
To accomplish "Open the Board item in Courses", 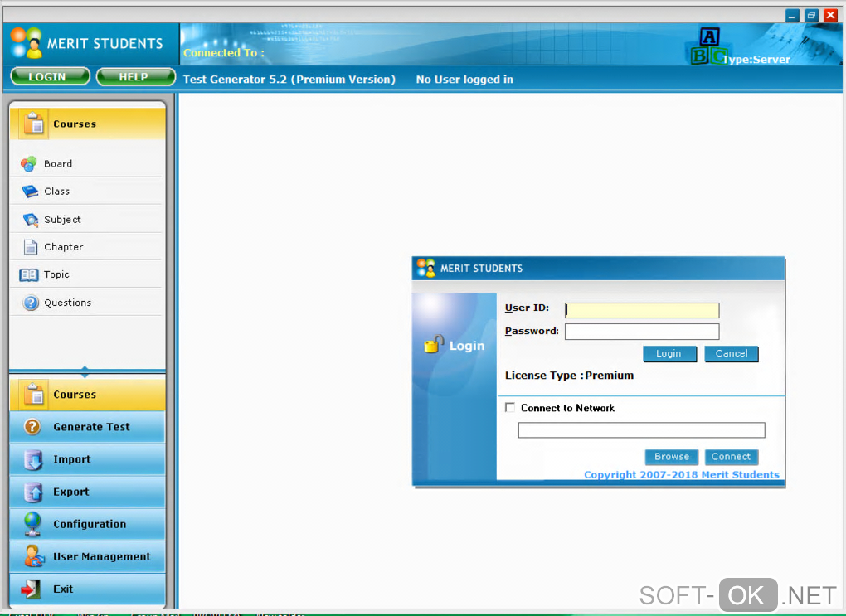I will (x=86, y=163).
